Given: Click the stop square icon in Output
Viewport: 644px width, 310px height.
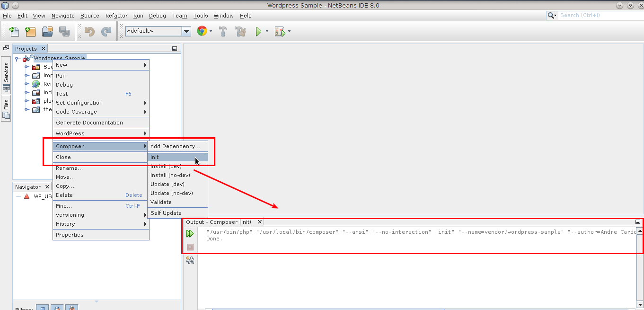Looking at the screenshot, I should point(190,247).
